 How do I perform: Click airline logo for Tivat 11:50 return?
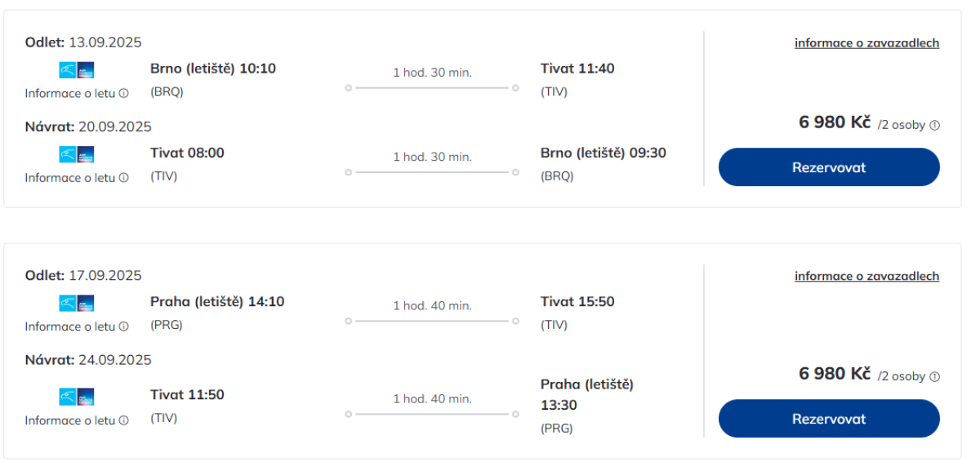point(77,397)
